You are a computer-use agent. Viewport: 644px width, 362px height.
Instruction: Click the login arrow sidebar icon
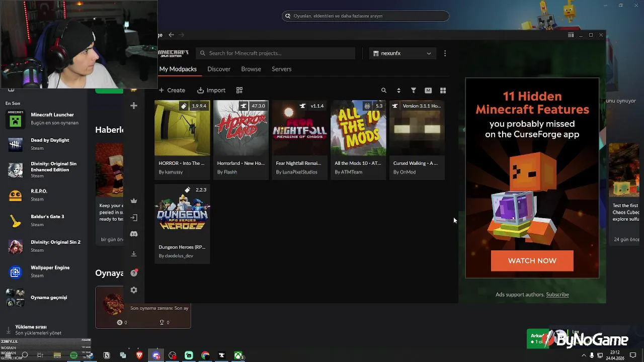click(134, 218)
